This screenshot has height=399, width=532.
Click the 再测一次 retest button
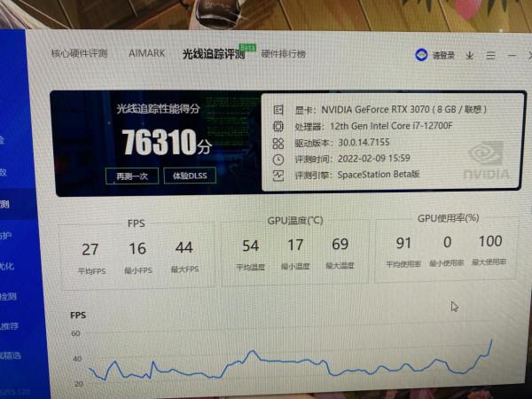pyautogui.click(x=132, y=176)
